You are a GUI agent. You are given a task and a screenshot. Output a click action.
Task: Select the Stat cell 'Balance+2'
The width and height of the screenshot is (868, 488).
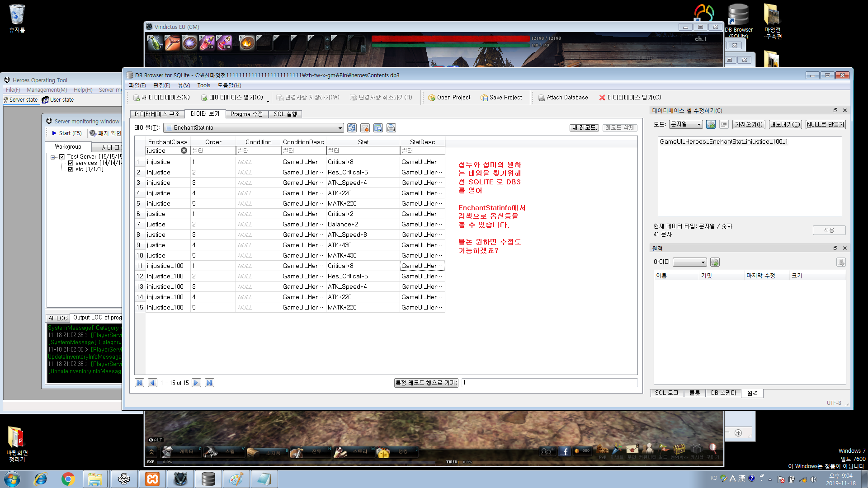(x=363, y=224)
